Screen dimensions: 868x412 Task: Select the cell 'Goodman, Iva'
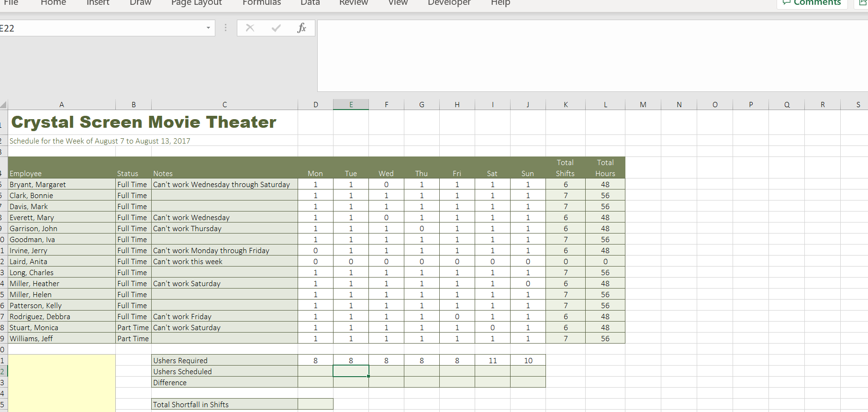tap(62, 239)
